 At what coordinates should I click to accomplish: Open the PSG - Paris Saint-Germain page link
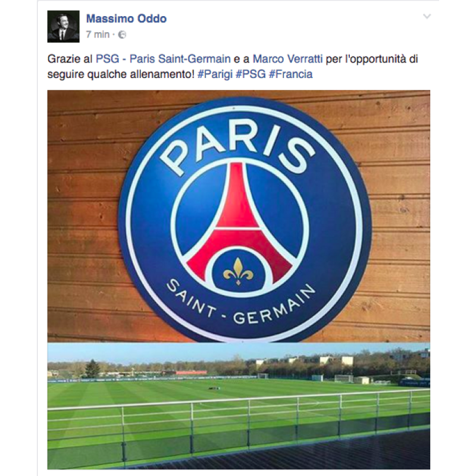pyautogui.click(x=163, y=58)
